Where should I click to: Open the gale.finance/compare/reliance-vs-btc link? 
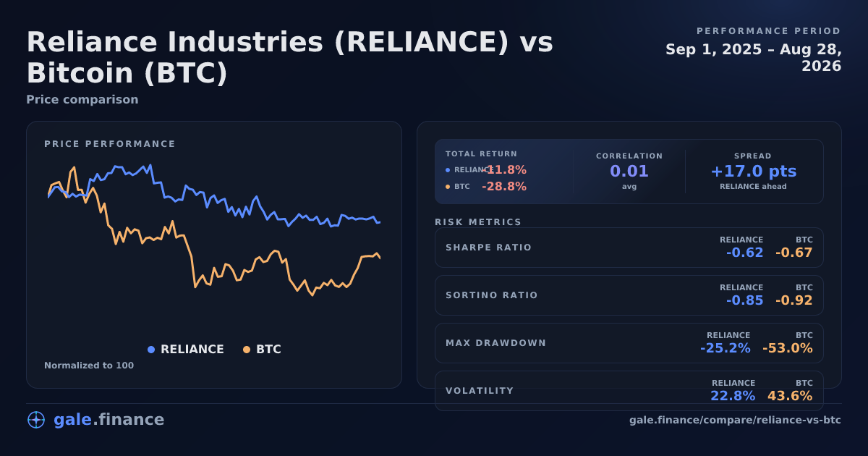[x=735, y=420]
